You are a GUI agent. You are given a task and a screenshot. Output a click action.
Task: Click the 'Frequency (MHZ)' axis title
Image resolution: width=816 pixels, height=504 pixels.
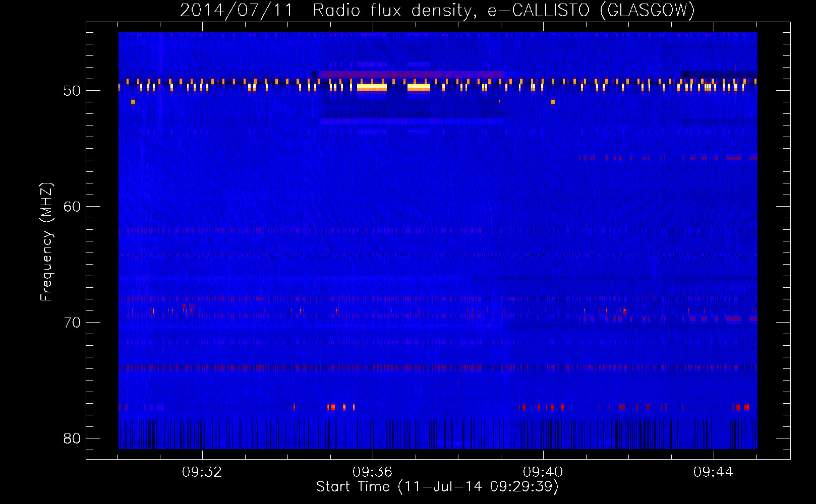click(46, 241)
